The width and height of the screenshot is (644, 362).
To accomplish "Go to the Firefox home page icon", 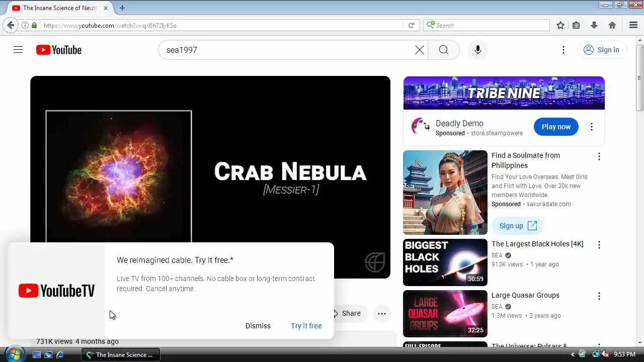I will pyautogui.click(x=612, y=25).
